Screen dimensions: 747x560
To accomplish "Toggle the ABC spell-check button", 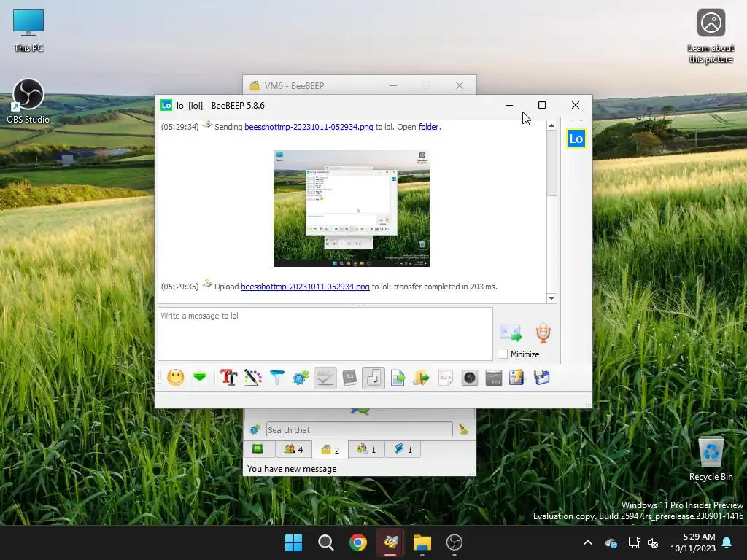I will coord(325,378).
